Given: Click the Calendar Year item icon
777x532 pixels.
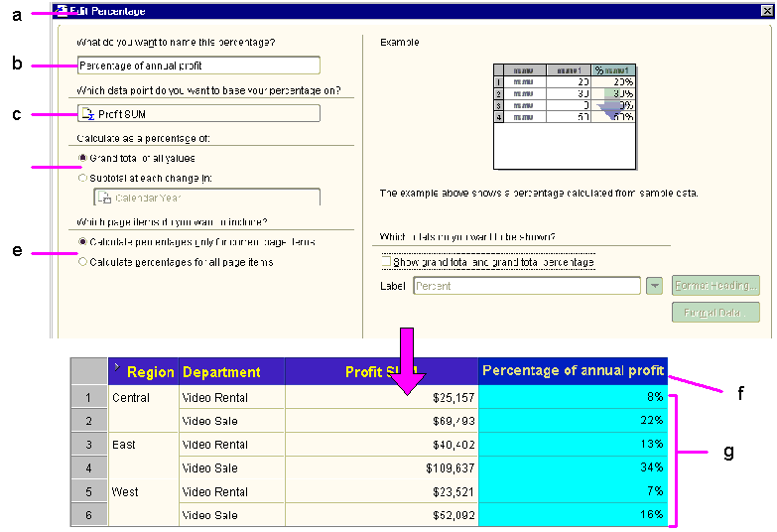Looking at the screenshot, I should point(104,198).
